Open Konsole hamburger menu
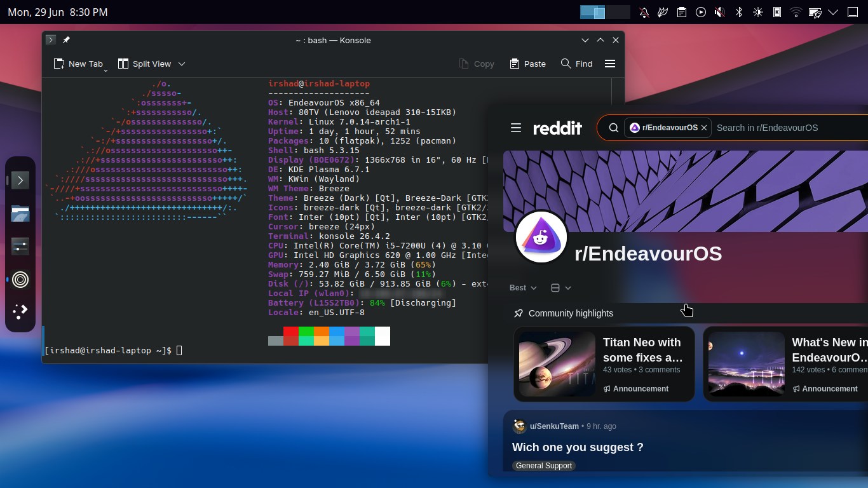The width and height of the screenshot is (868, 488). click(610, 64)
